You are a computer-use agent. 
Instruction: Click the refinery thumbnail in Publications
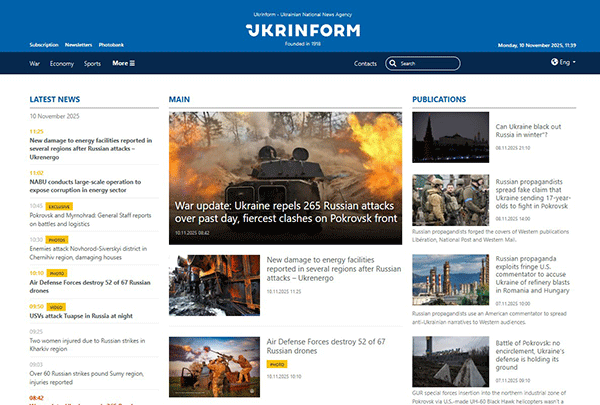click(450, 279)
